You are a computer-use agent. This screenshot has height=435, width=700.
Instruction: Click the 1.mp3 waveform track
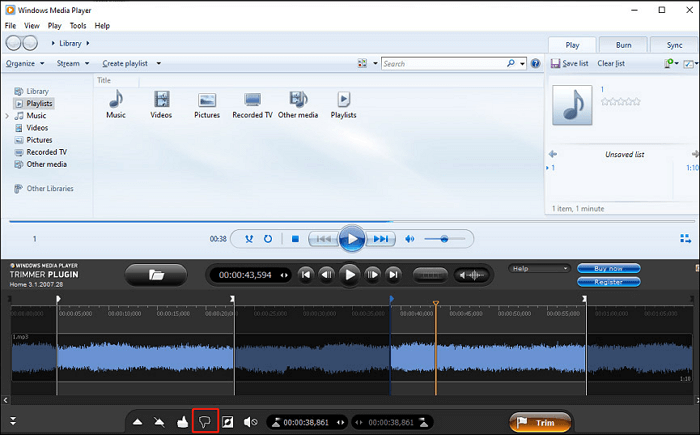352,357
